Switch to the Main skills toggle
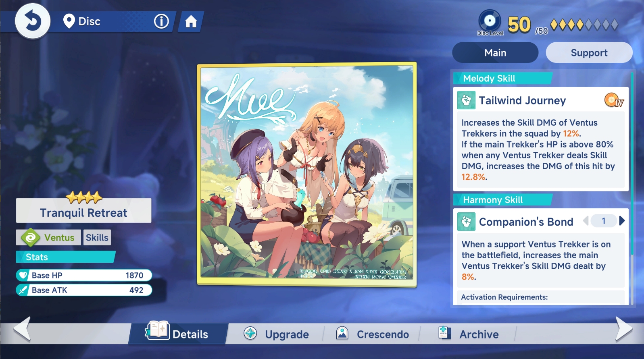Screen dimensions: 644x359 pyautogui.click(x=495, y=53)
